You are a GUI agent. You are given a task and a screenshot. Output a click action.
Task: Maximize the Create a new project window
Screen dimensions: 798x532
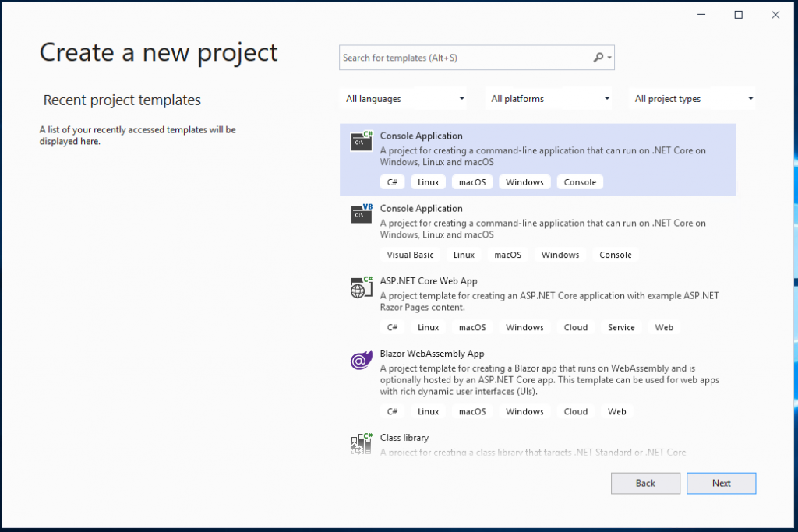coord(739,15)
